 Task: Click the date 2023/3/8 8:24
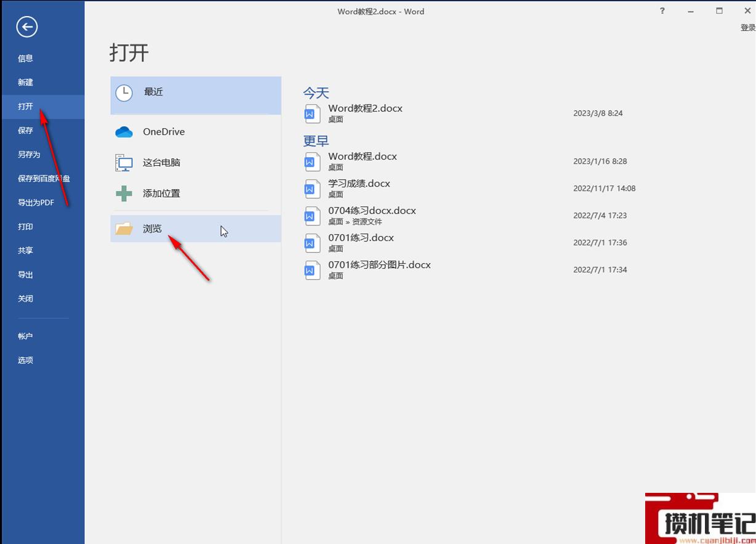[598, 113]
